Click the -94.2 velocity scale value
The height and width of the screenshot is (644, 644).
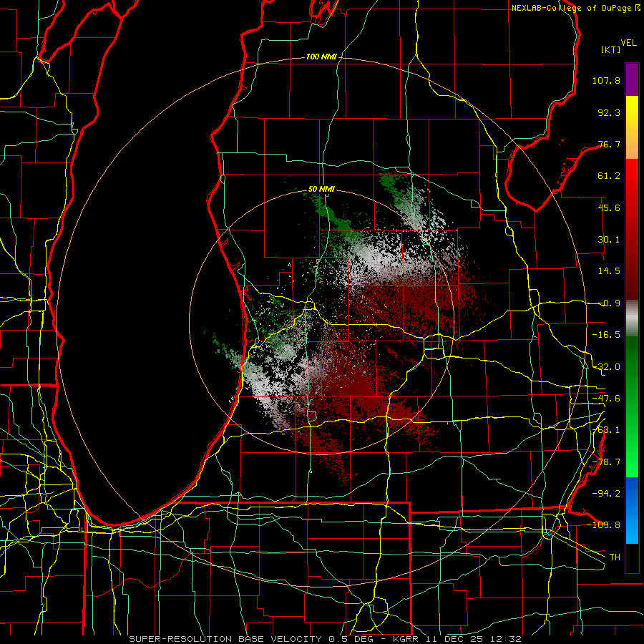click(x=606, y=493)
